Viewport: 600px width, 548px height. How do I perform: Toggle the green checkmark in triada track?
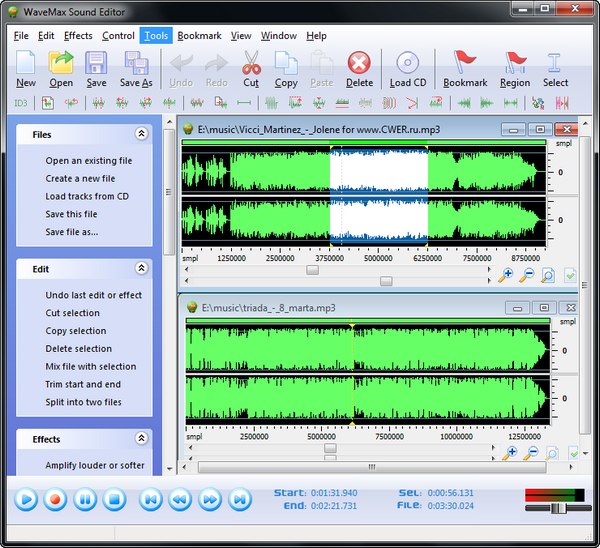point(572,453)
